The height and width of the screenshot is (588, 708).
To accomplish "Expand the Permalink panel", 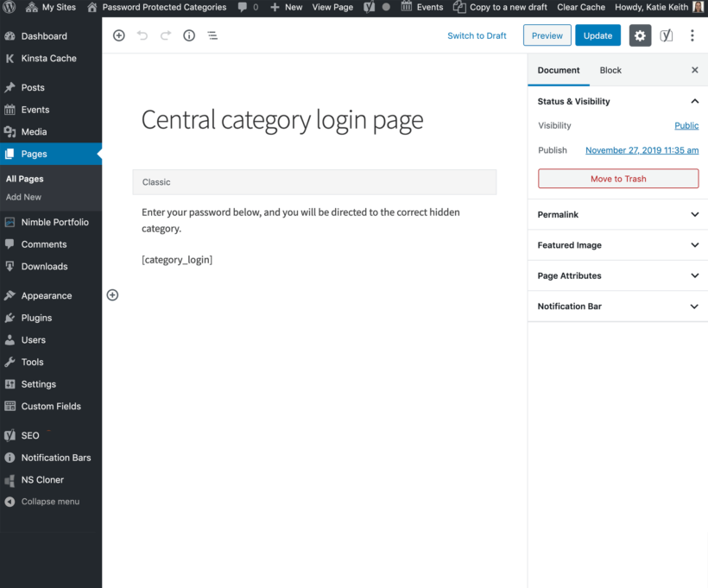I will point(694,214).
